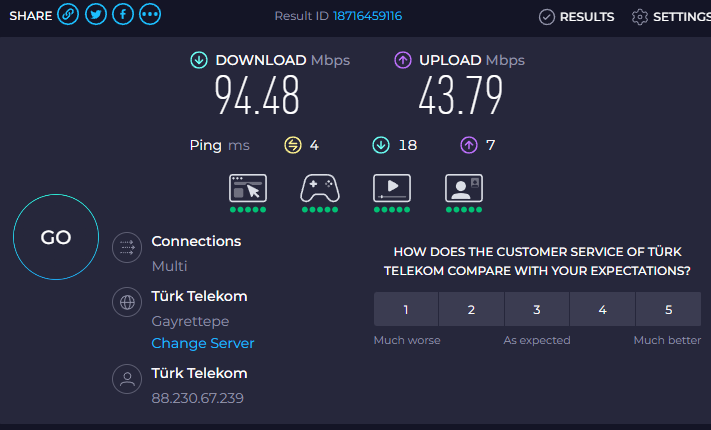The width and height of the screenshot is (711, 430).
Task: Open the Results page
Action: click(x=576, y=16)
